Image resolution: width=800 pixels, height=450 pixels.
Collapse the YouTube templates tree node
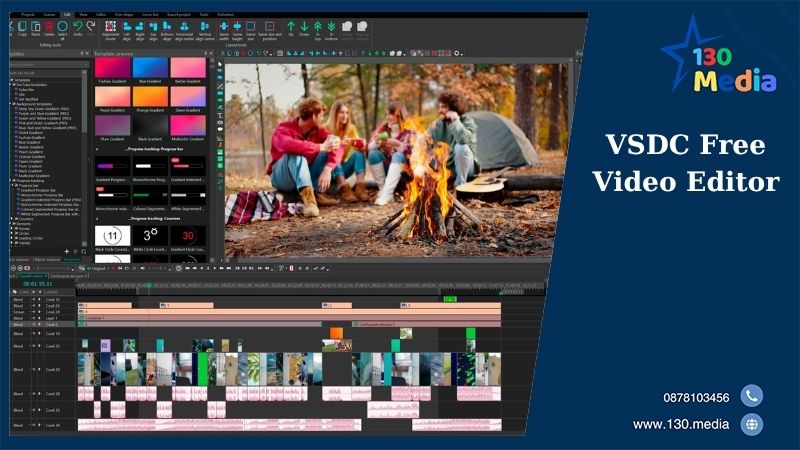[12, 85]
